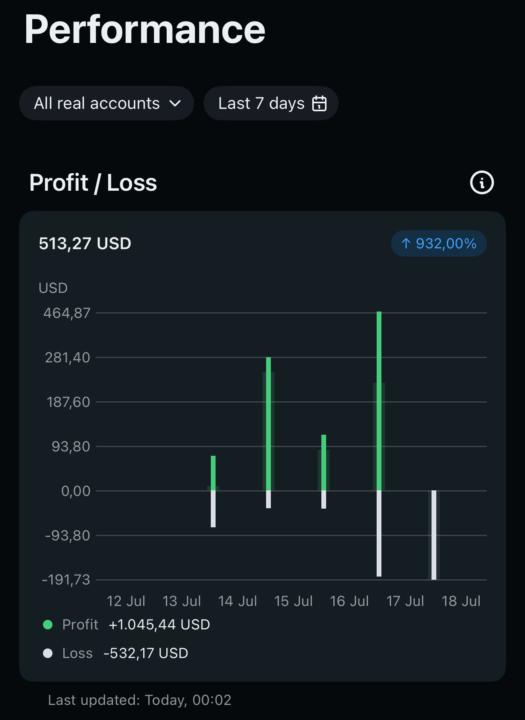Click the 18 Jul date label
The image size is (525, 720).
click(x=461, y=601)
